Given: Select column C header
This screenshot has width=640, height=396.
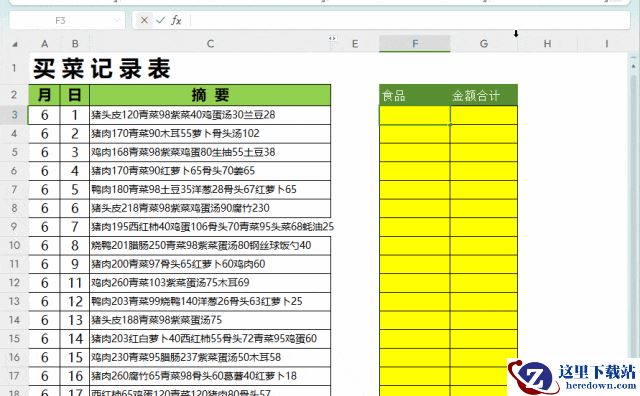Looking at the screenshot, I should coord(210,44).
